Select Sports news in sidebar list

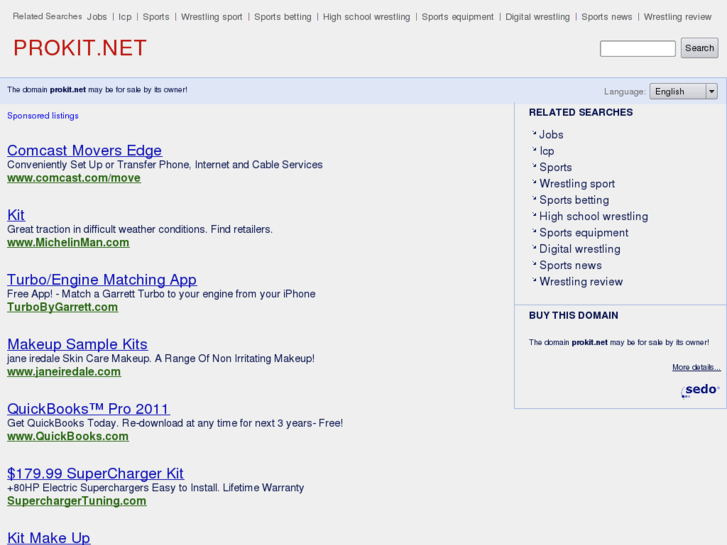570,265
